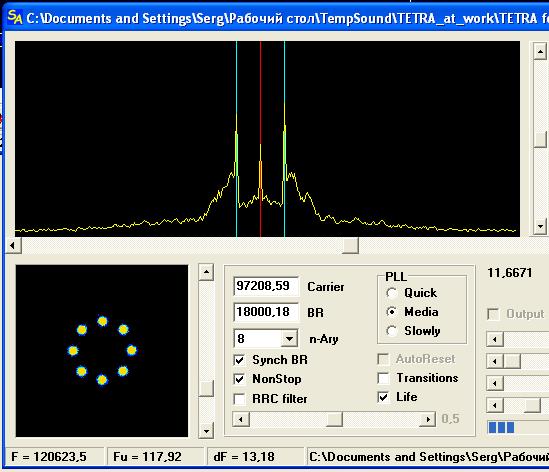Uncheck the Synch BR checkbox
Screen dimensions: 549x472
tap(239, 360)
